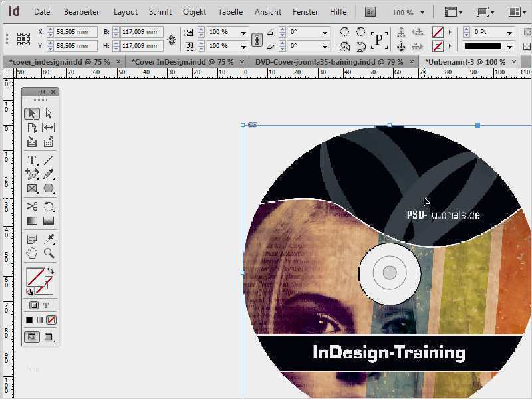This screenshot has height=399, width=532.
Task: Select the Pencil tool
Action: tap(49, 174)
